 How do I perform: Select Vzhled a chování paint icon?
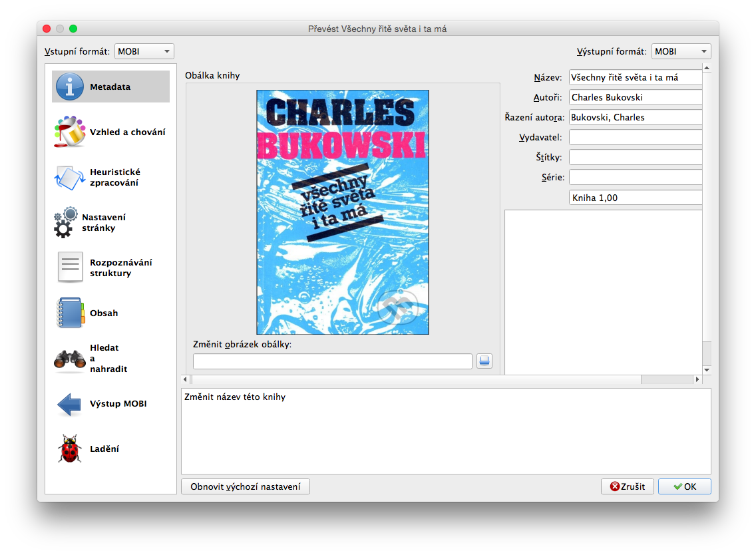69,132
